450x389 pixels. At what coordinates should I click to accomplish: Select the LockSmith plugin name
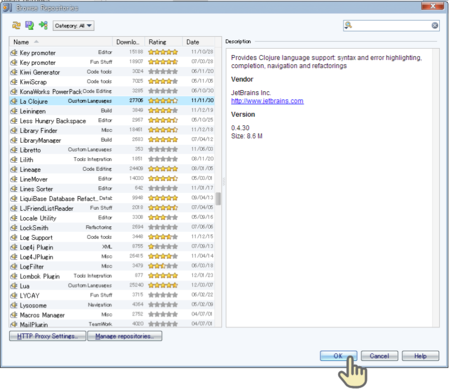click(34, 228)
